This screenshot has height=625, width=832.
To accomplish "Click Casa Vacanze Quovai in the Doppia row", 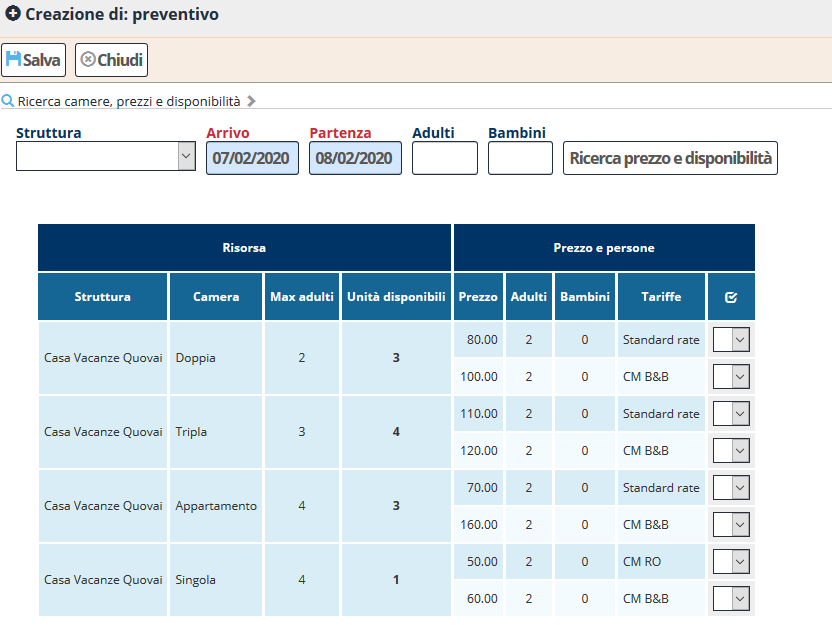I will coord(103,358).
